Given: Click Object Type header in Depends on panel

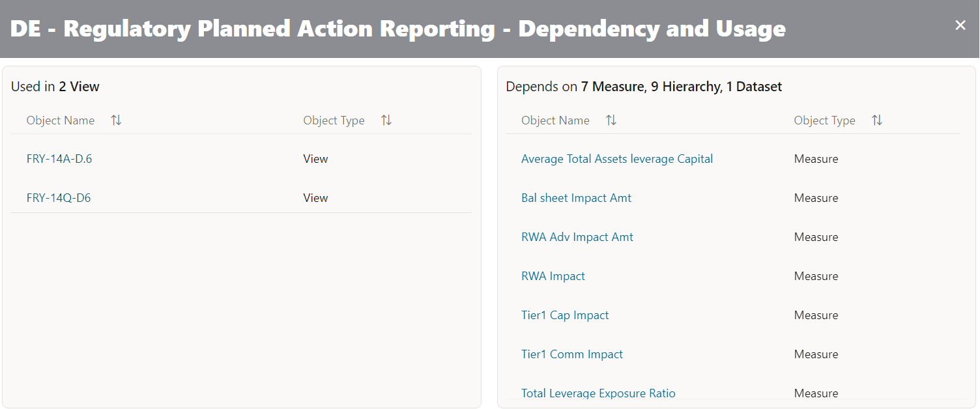Looking at the screenshot, I should [824, 120].
